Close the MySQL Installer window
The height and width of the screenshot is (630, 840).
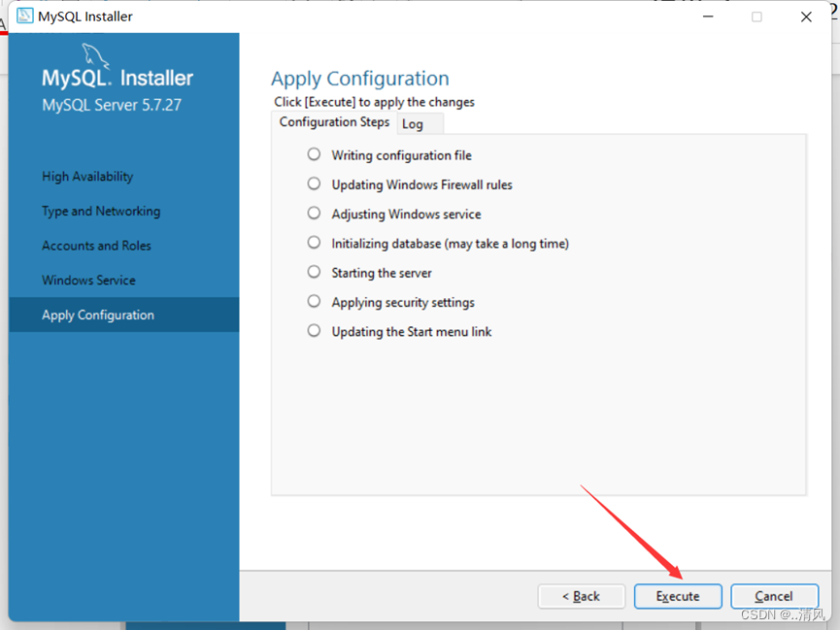[806, 17]
